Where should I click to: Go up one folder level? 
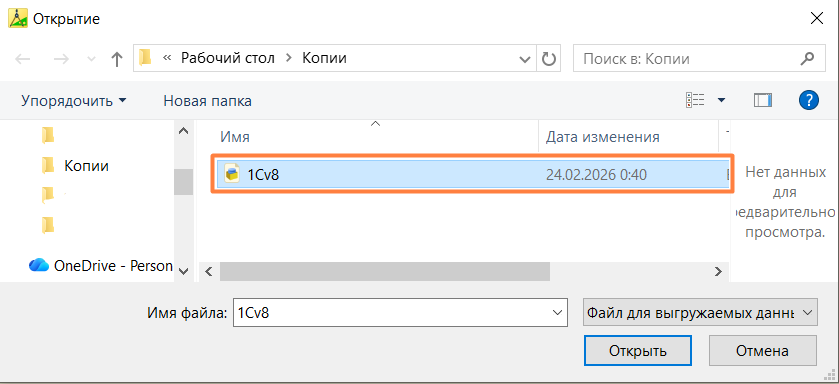click(117, 59)
